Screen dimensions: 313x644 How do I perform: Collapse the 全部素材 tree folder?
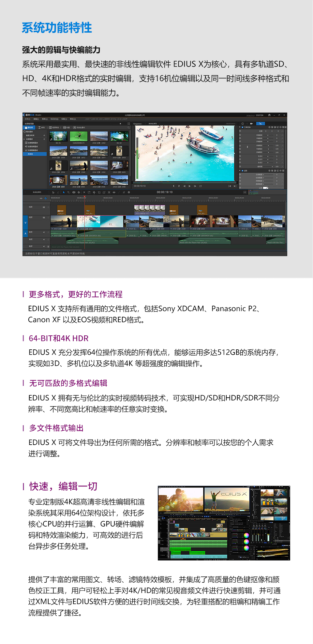pos(24,139)
